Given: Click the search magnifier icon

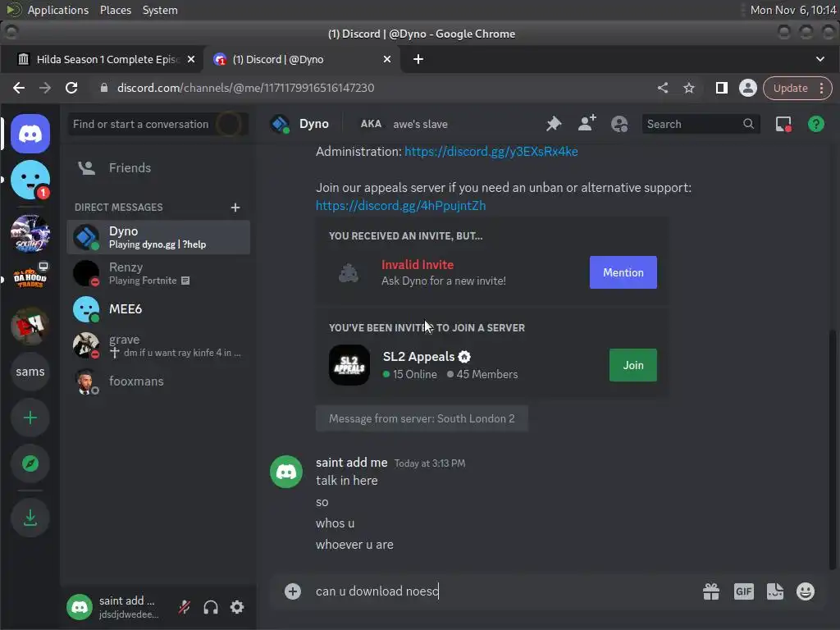Looking at the screenshot, I should tap(748, 124).
